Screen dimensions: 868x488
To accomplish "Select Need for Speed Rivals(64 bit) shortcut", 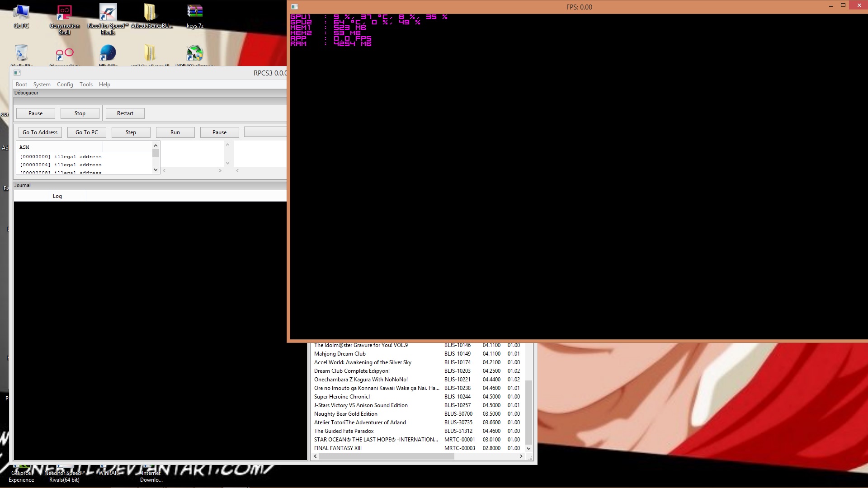I will [x=64, y=474].
